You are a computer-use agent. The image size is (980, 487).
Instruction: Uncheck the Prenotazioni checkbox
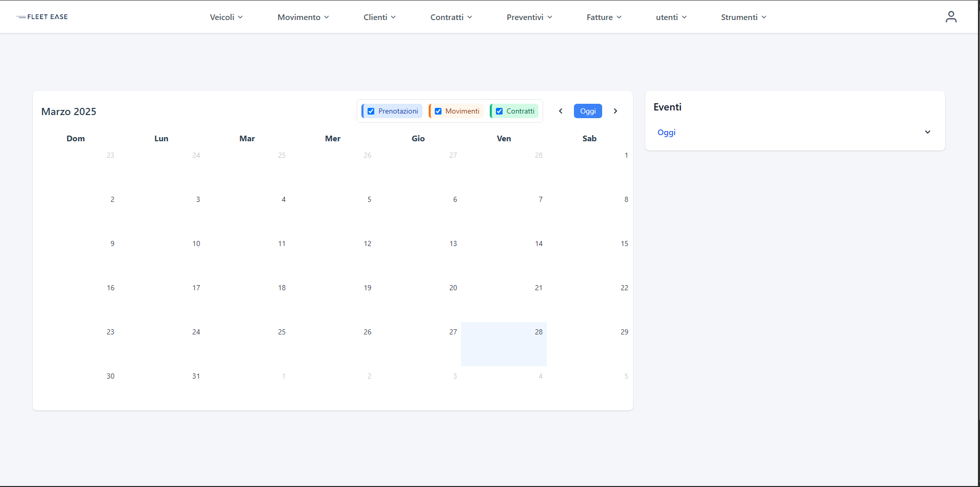pos(371,111)
